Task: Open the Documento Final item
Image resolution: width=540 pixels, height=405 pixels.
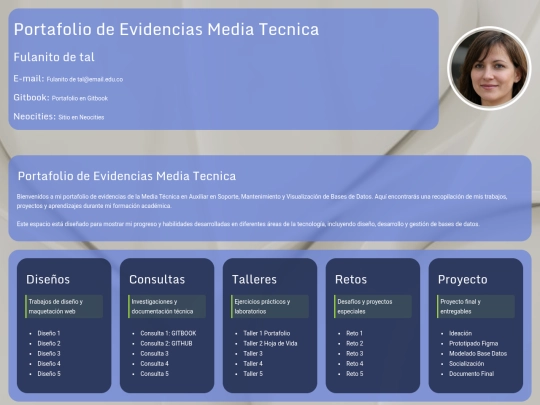Action: tap(471, 374)
